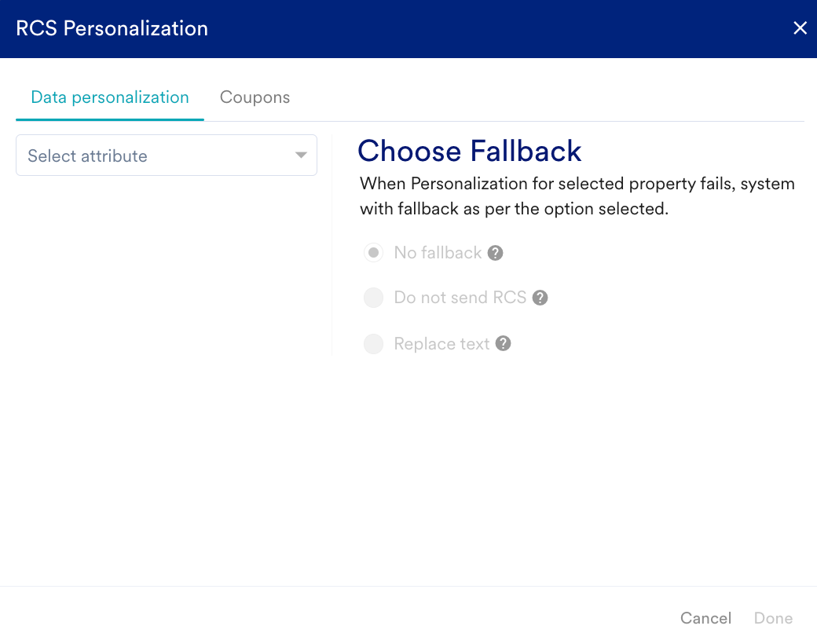
Task: Click the fallback description paragraph
Action: coord(577,196)
